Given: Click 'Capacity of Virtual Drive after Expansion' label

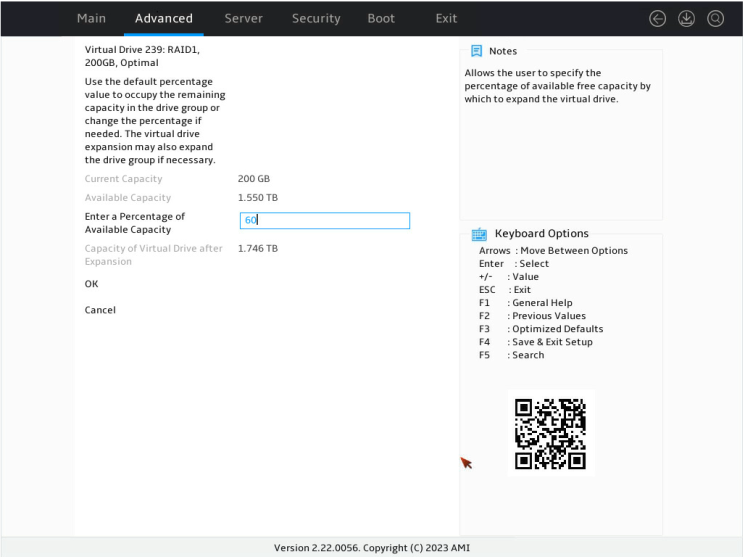Looking at the screenshot, I should [x=153, y=255].
